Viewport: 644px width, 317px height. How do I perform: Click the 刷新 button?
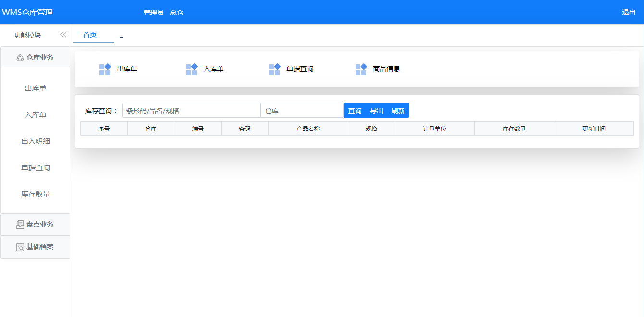pyautogui.click(x=398, y=111)
